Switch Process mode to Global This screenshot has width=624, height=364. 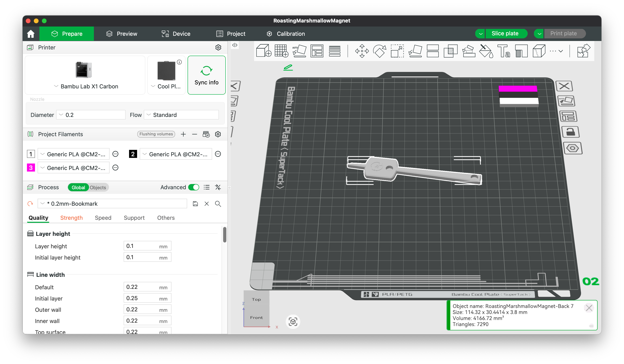(x=78, y=187)
